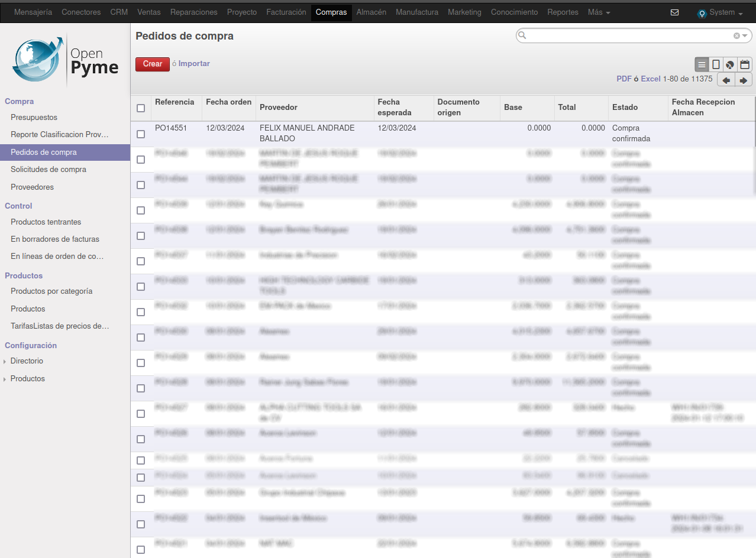The image size is (756, 558).
Task: Open the Manufactura menu
Action: [x=417, y=12]
